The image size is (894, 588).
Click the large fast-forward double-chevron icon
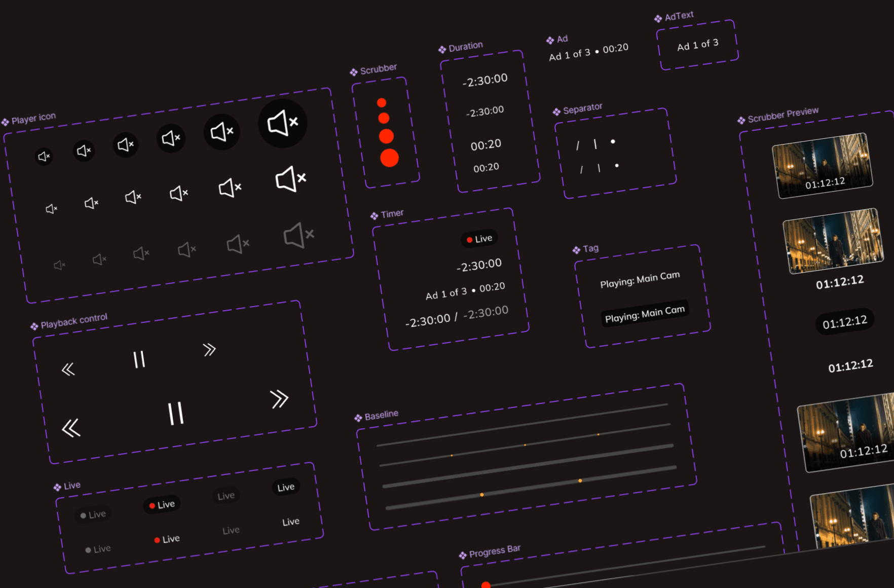point(279,399)
